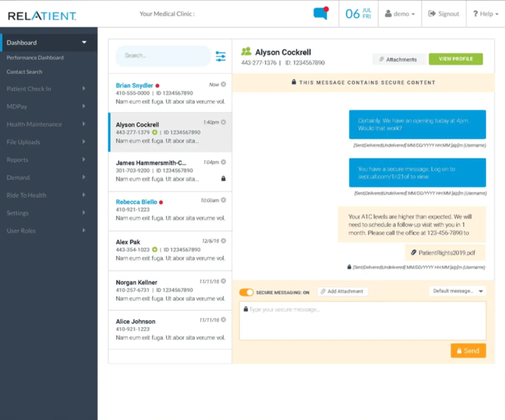Click the conversation search field
Image resolution: width=505 pixels, height=420 pixels.
coord(163,56)
